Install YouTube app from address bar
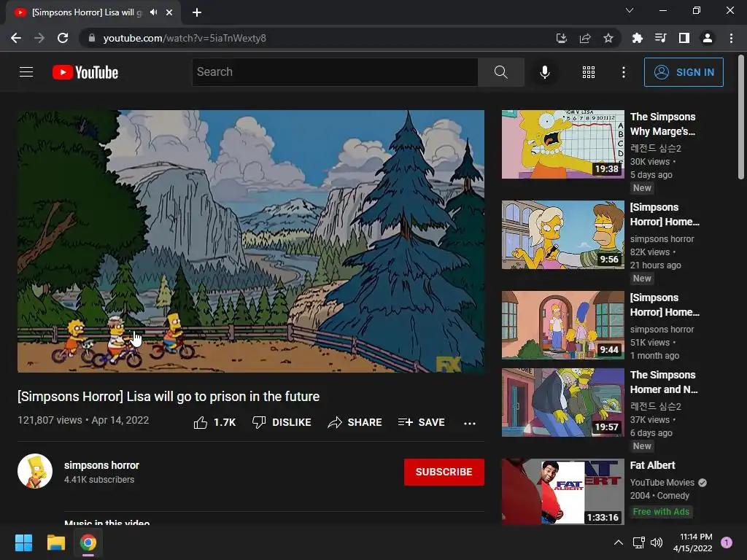747x560 pixels. click(x=562, y=38)
